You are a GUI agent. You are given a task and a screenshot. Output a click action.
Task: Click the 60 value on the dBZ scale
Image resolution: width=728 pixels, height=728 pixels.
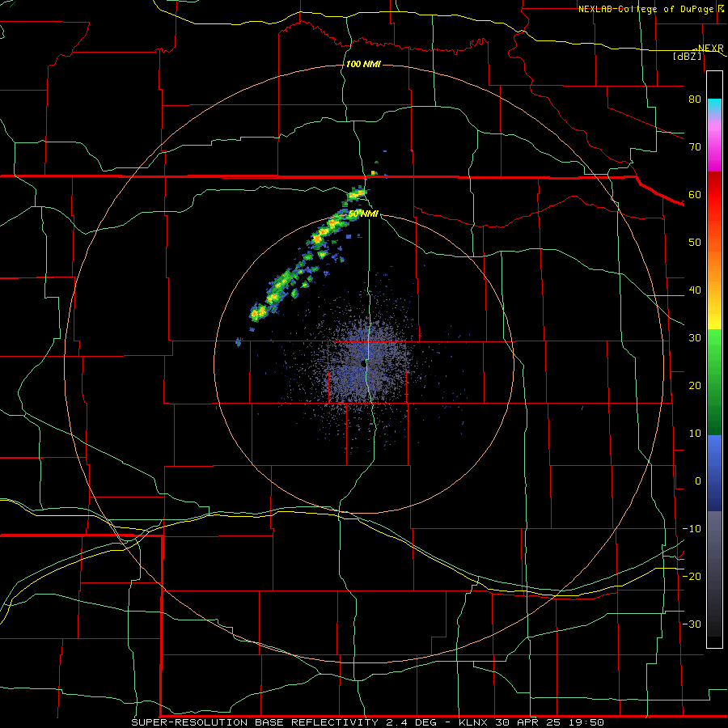coord(695,194)
